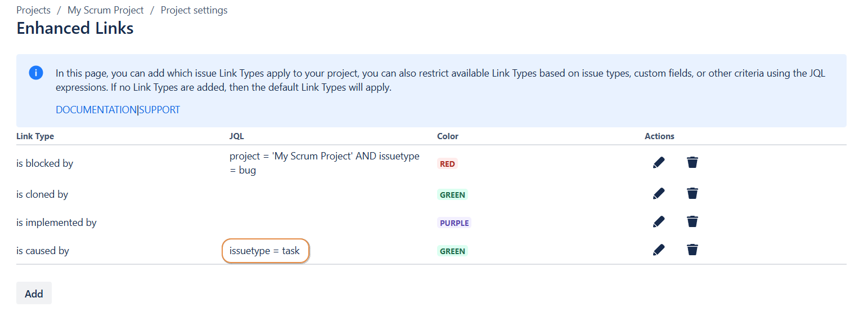
Task: Edit the 'is blocked by' link type
Action: (x=659, y=163)
